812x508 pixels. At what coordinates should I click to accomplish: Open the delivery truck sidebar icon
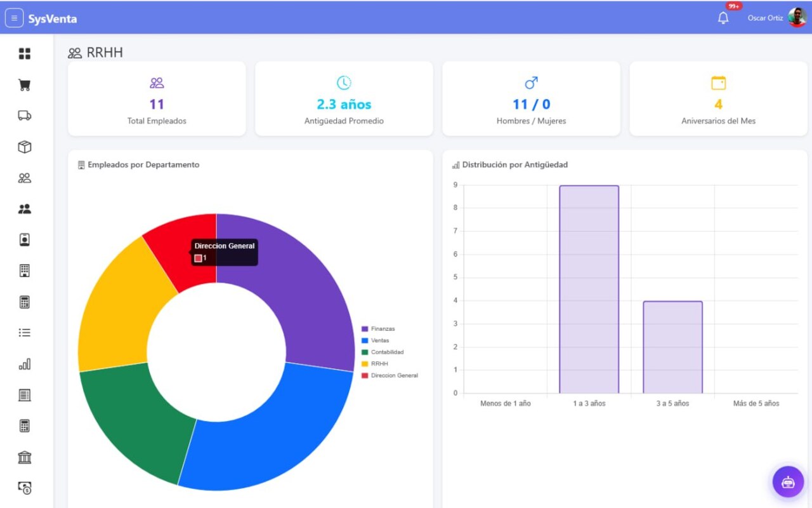tap(25, 116)
